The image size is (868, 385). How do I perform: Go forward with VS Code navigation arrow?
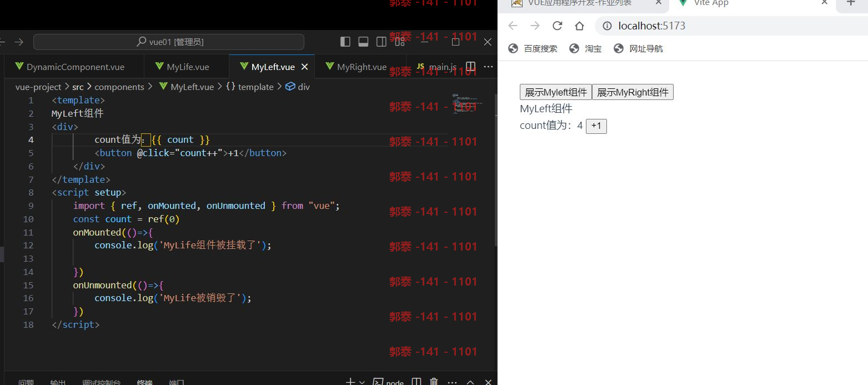click(x=19, y=42)
